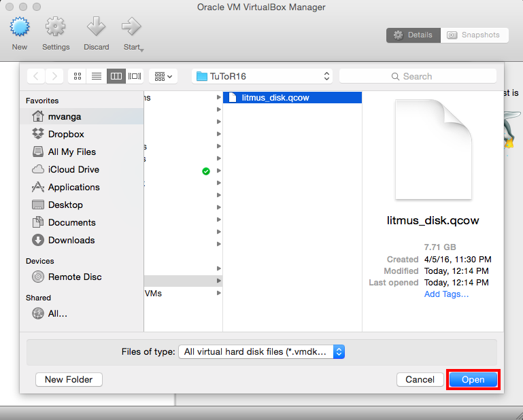Image resolution: width=523 pixels, height=420 pixels.
Task: Click the Dropbox icon in sidebar
Action: pos(38,134)
